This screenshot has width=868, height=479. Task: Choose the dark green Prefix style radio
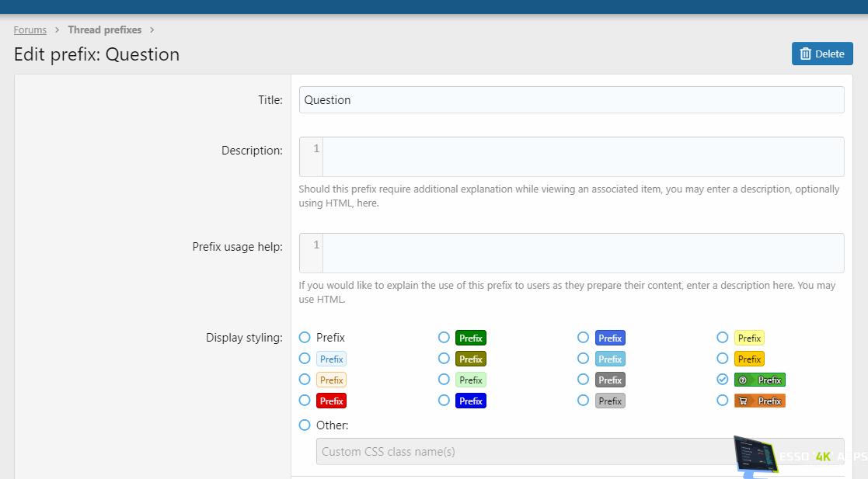click(444, 338)
